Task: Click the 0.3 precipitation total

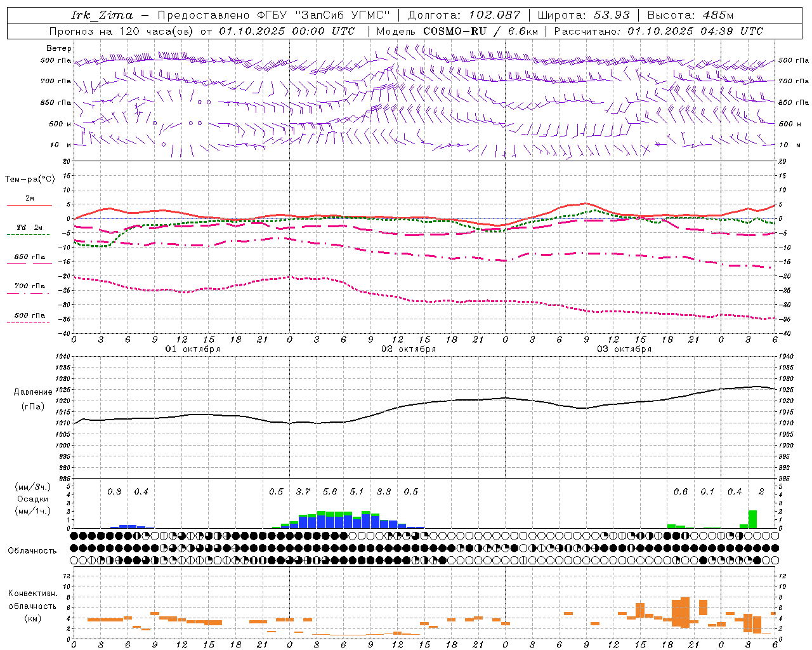Action: point(114,492)
